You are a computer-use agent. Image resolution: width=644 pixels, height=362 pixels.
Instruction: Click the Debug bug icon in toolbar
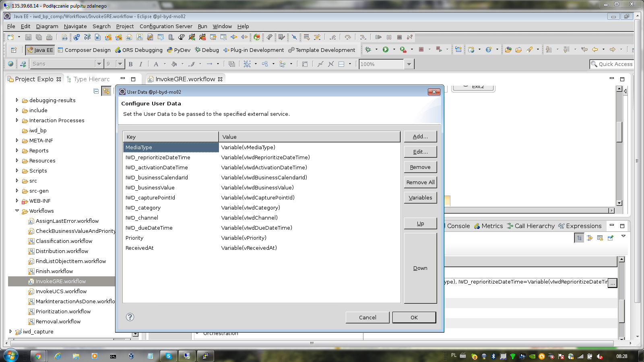(368, 49)
